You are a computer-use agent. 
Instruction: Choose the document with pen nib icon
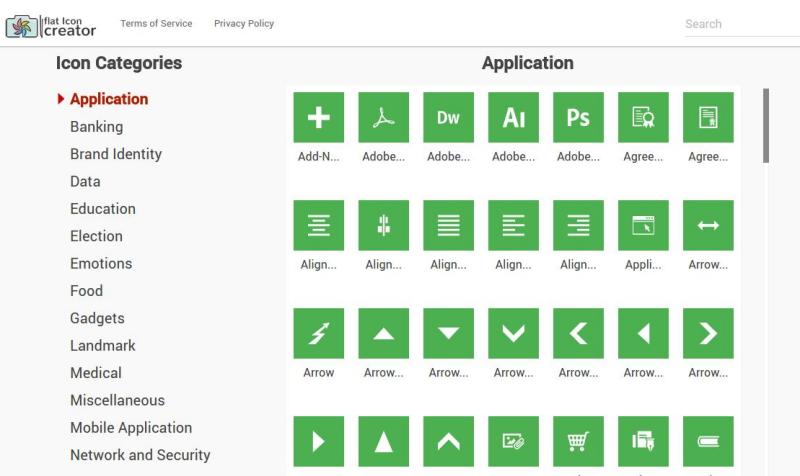coord(643,441)
